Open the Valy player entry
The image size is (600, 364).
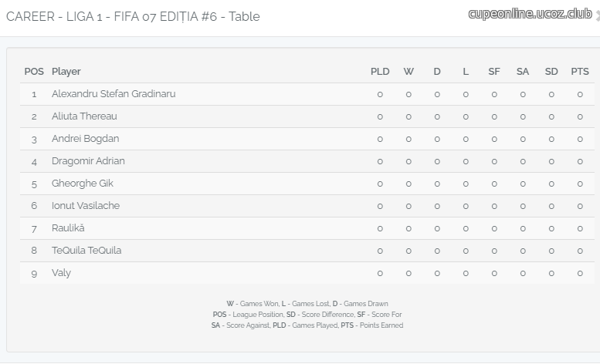click(61, 273)
